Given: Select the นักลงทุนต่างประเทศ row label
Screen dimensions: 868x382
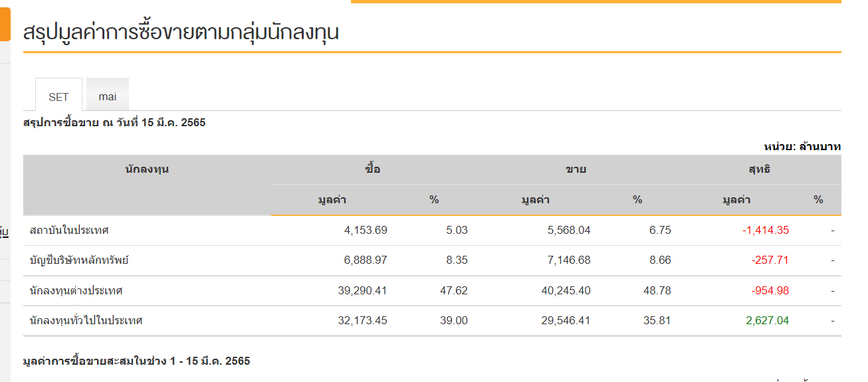Looking at the screenshot, I should 76,291.
